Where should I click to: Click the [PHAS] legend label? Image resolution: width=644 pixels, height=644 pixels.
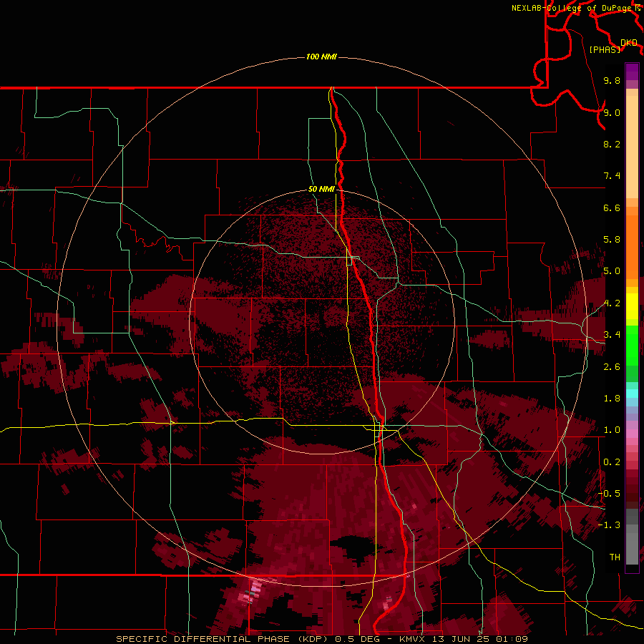point(605,50)
